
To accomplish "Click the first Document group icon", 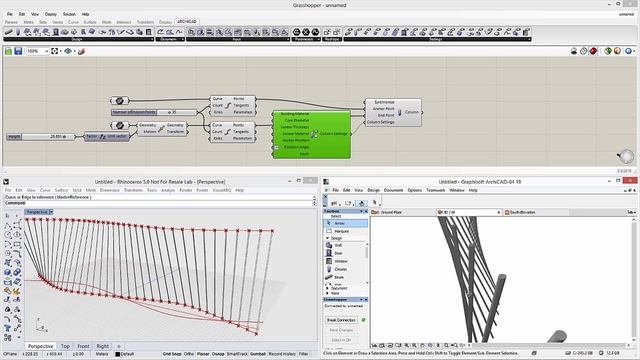I will tap(160, 32).
